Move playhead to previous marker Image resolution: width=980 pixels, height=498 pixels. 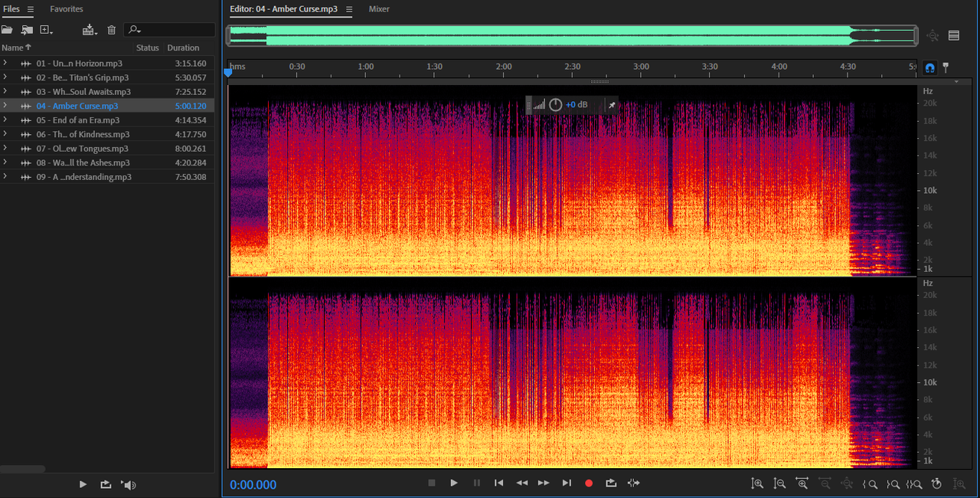(499, 483)
